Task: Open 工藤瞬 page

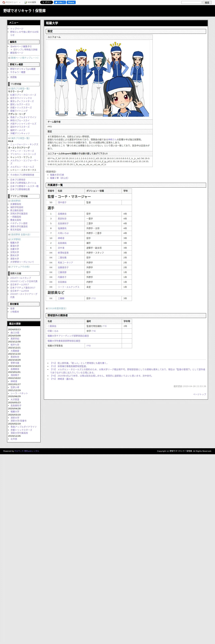Action: [61, 298]
